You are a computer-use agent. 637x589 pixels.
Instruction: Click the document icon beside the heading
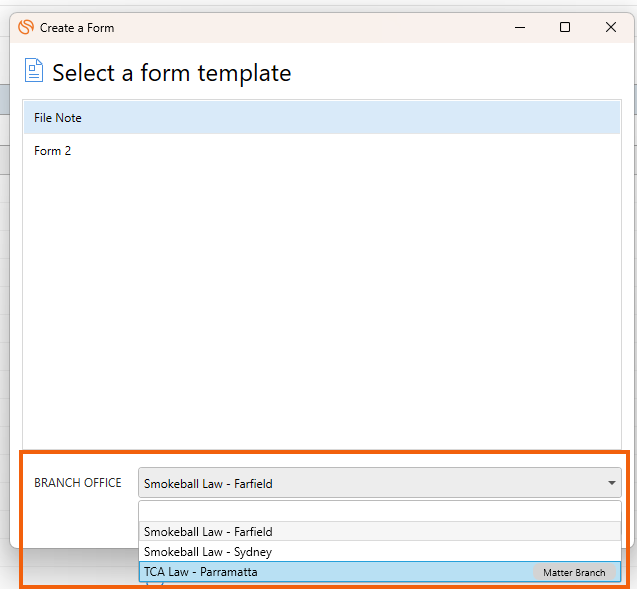coord(34,70)
